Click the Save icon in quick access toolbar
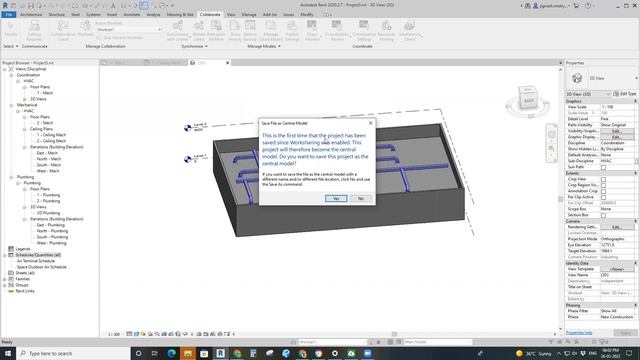The width and height of the screenshot is (640, 360). tap(31, 6)
